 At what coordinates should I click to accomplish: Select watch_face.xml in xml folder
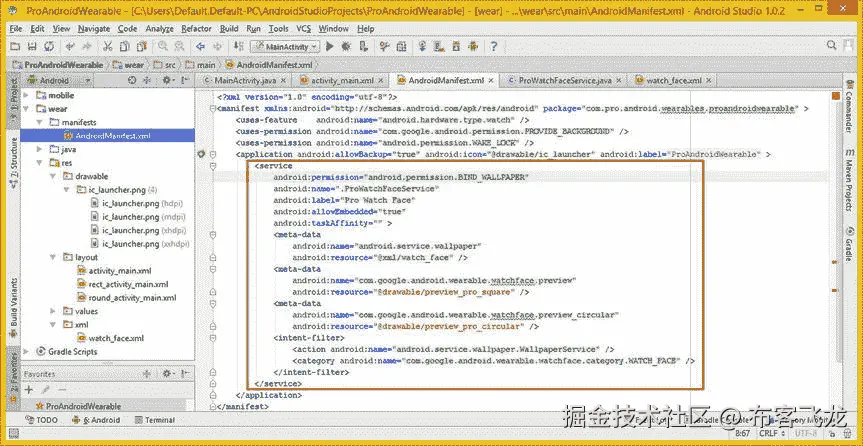click(x=110, y=338)
